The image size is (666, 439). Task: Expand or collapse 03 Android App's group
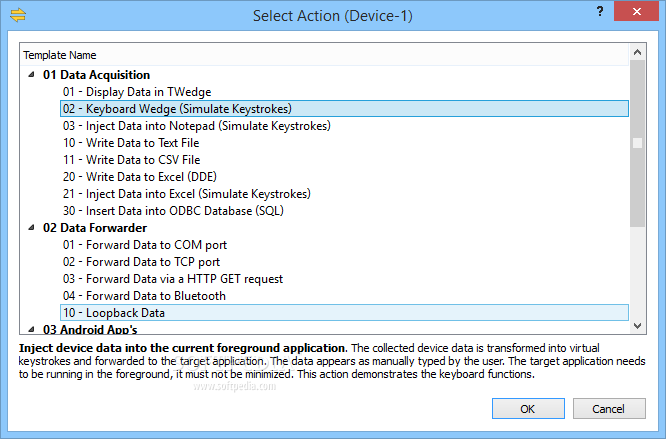click(x=30, y=329)
